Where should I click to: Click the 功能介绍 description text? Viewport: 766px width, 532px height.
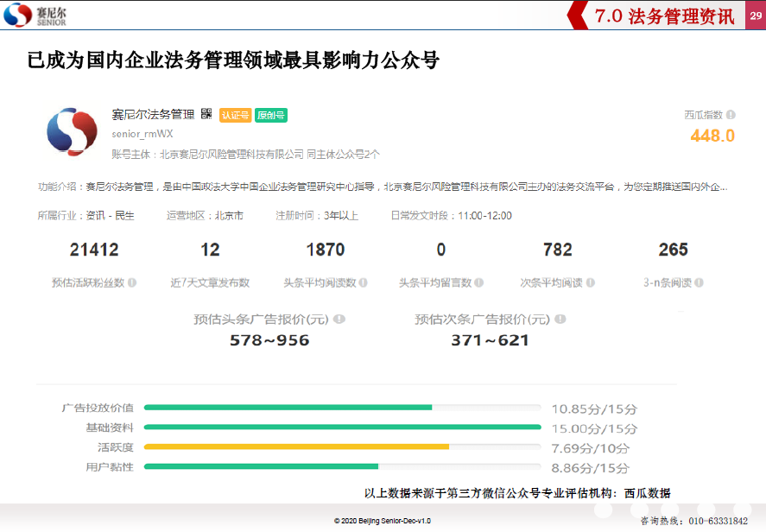(383, 187)
